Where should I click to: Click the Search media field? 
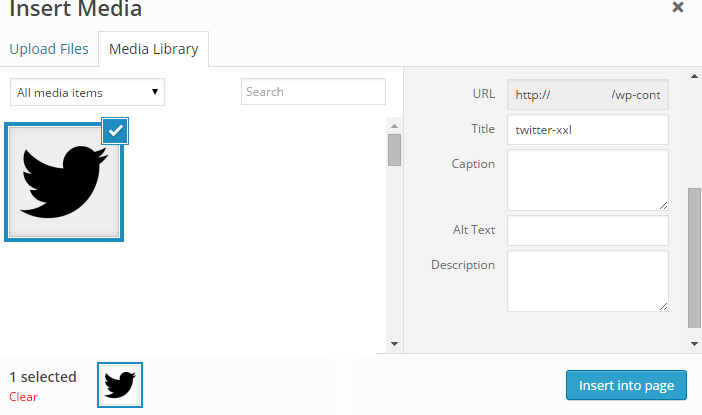313,92
